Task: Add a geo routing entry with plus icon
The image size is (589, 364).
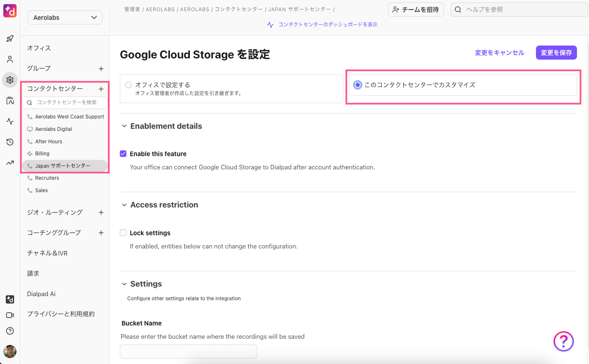Action: [x=101, y=212]
